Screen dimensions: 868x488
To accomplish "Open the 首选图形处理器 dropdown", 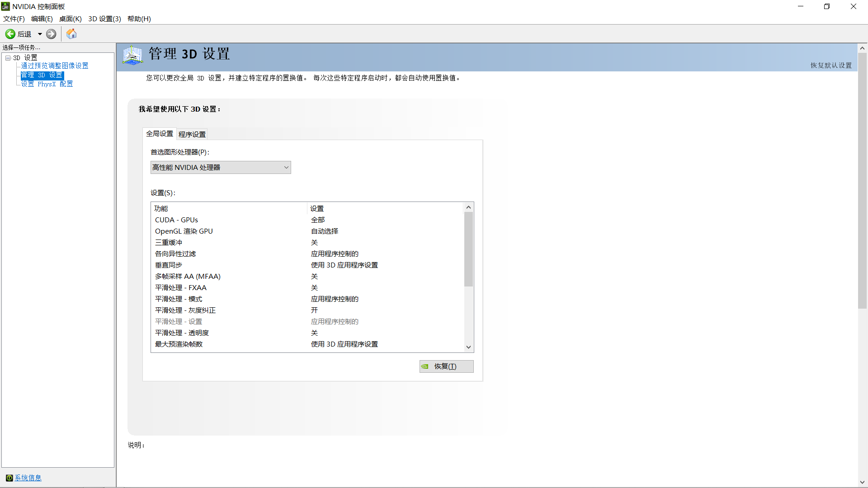I will click(221, 168).
